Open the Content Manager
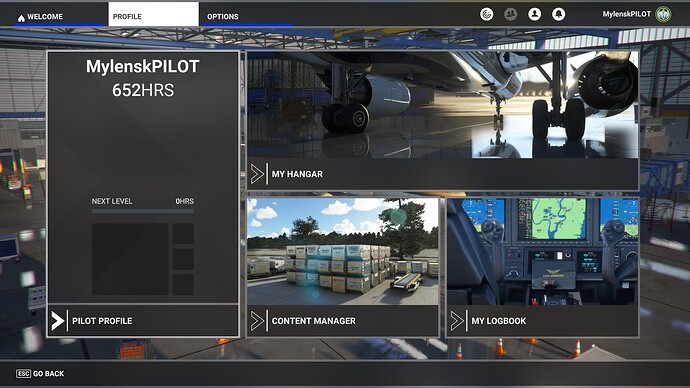The height and width of the screenshot is (388, 690). tap(343, 267)
